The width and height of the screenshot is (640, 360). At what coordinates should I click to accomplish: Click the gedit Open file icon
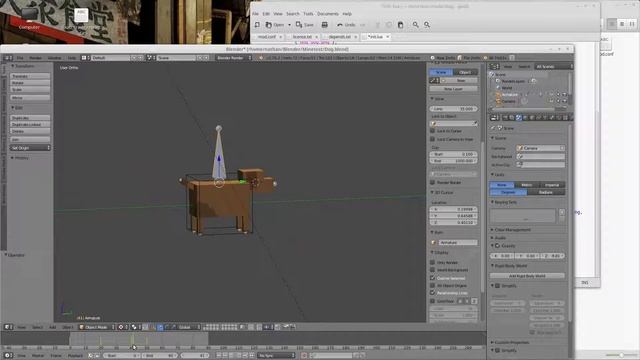click(x=269, y=25)
